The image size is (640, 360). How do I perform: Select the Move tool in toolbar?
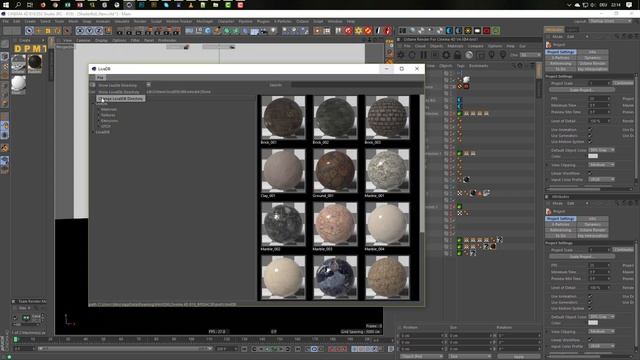tap(38, 31)
